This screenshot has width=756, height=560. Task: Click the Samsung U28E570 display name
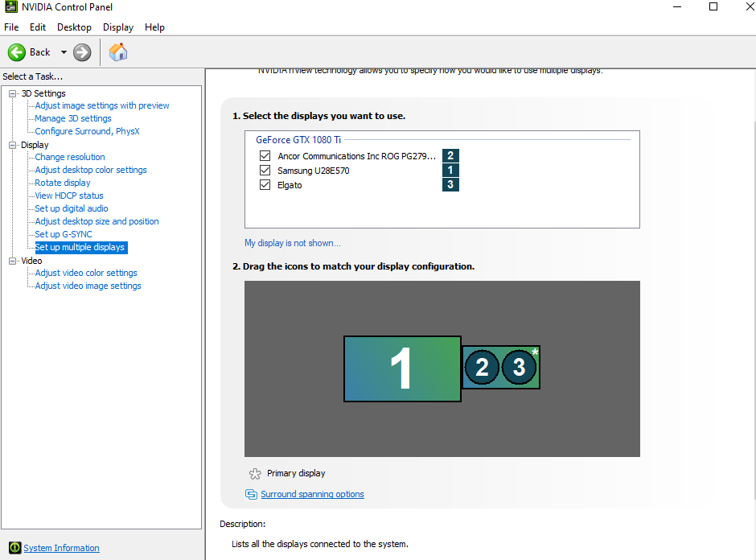314,171
